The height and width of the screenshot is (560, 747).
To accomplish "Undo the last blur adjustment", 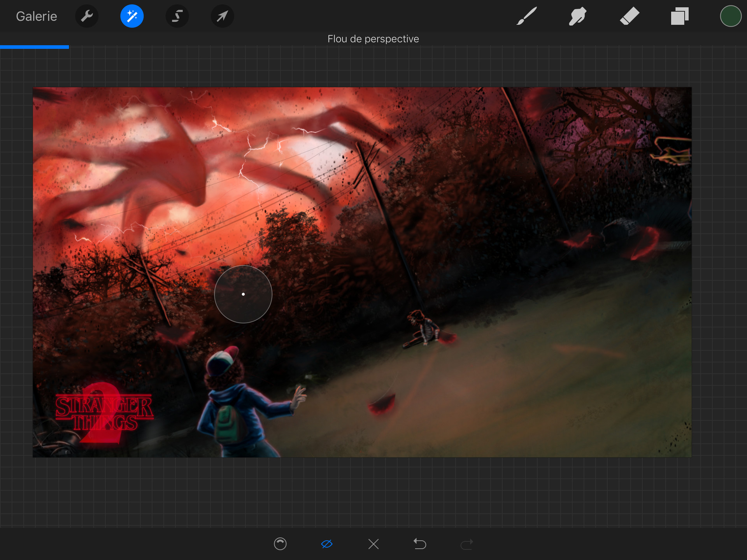I will click(x=420, y=544).
